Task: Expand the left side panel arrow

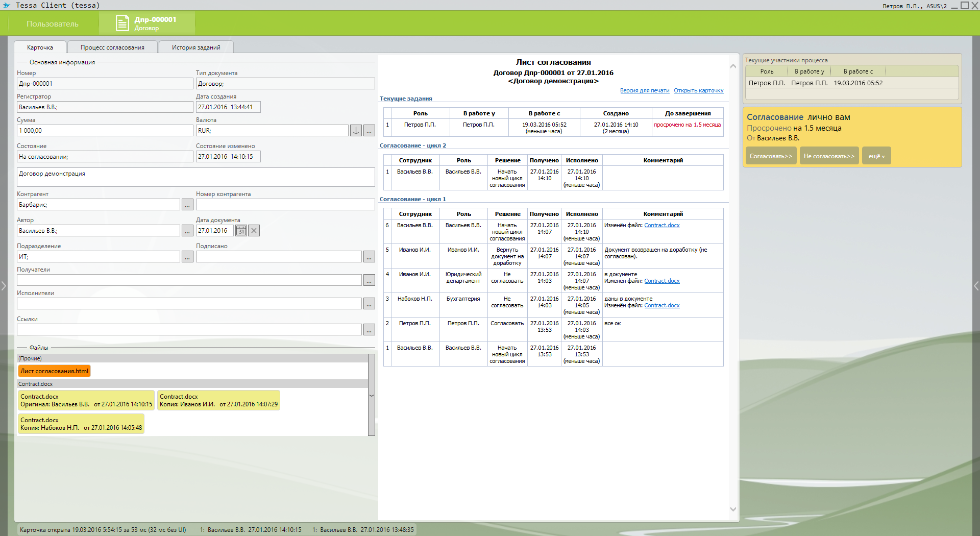Action: (x=4, y=286)
